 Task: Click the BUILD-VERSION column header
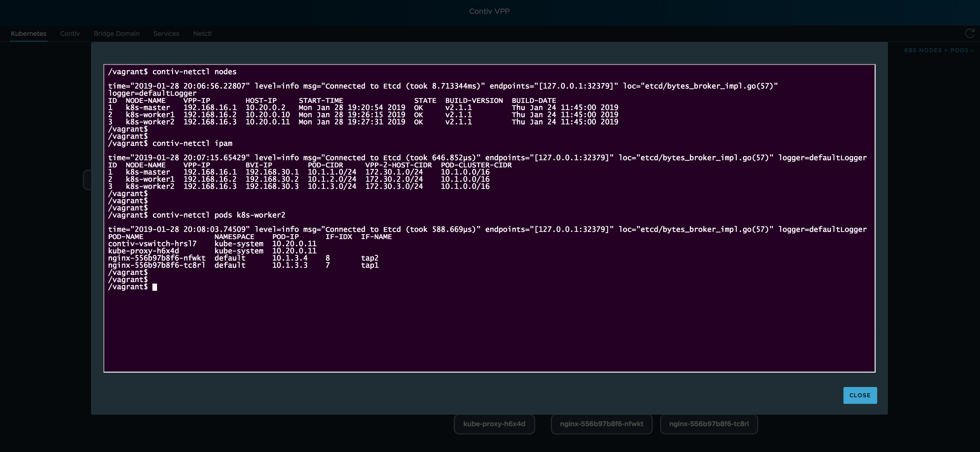[474, 101]
